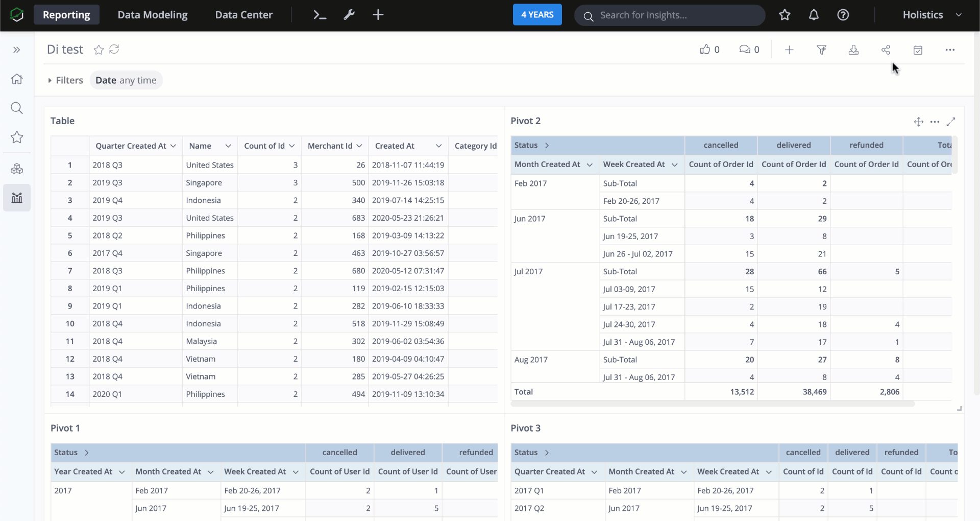
Task: Open Week Created At dropdown in Pivot 2
Action: (675, 164)
